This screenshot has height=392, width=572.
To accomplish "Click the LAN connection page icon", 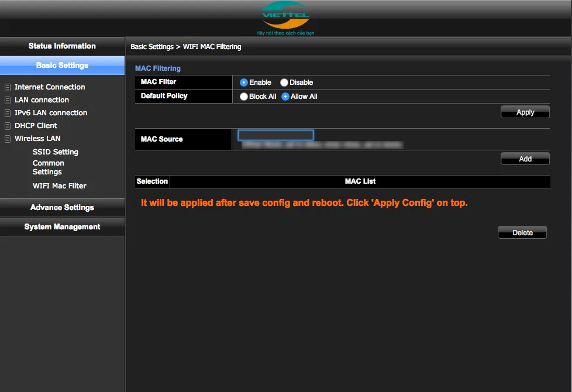I will point(8,100).
